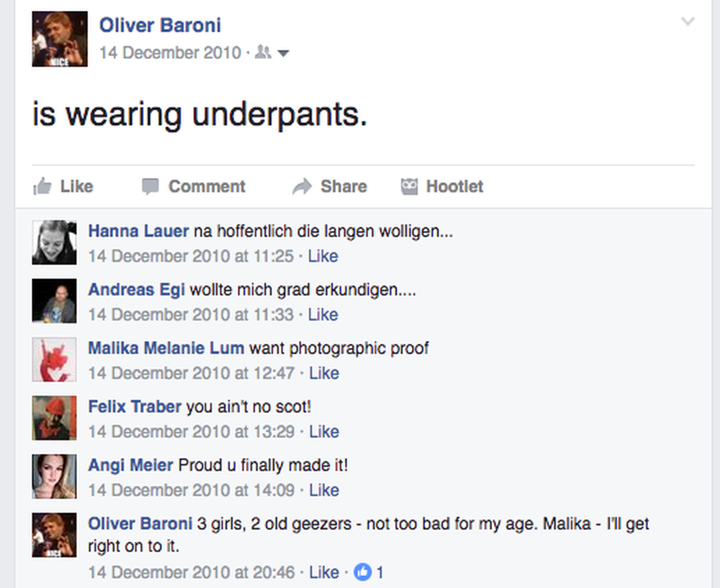Click the thumbs-up Like icon under the post
This screenshot has width=720, height=588.
(42, 186)
